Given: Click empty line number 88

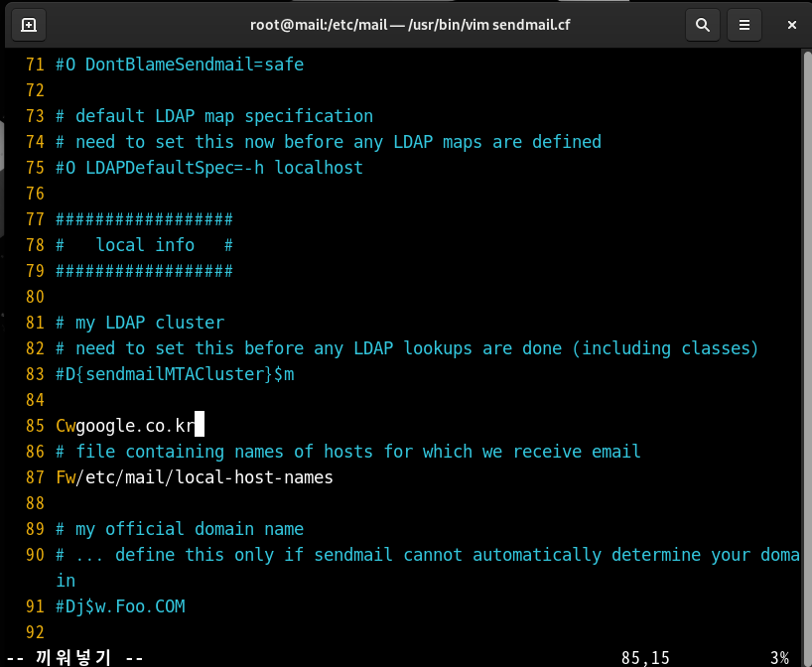Looking at the screenshot, I should [35, 503].
